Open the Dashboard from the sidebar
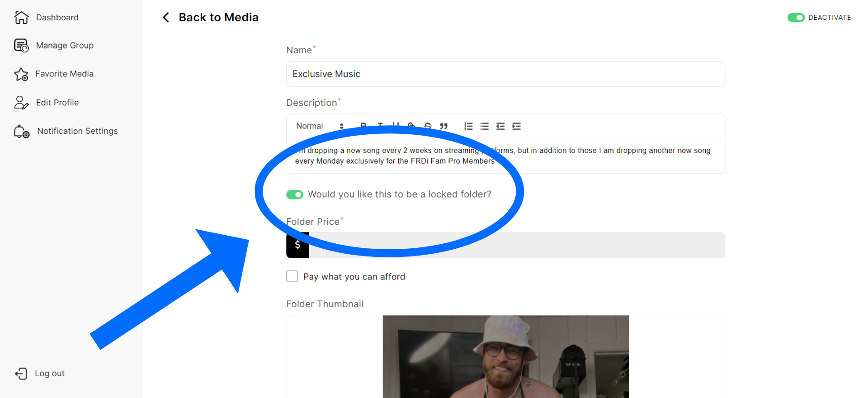This screenshot has width=868, height=398. click(x=57, y=18)
